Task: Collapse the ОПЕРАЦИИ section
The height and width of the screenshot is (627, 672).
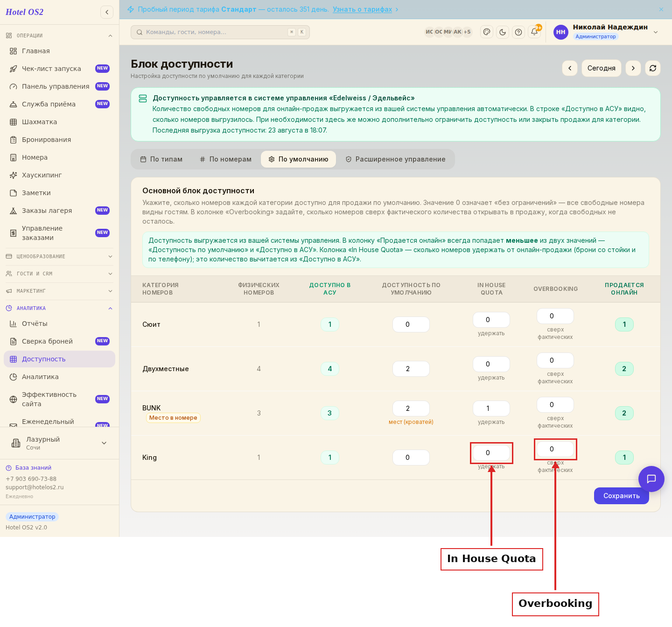Action: pos(59,35)
